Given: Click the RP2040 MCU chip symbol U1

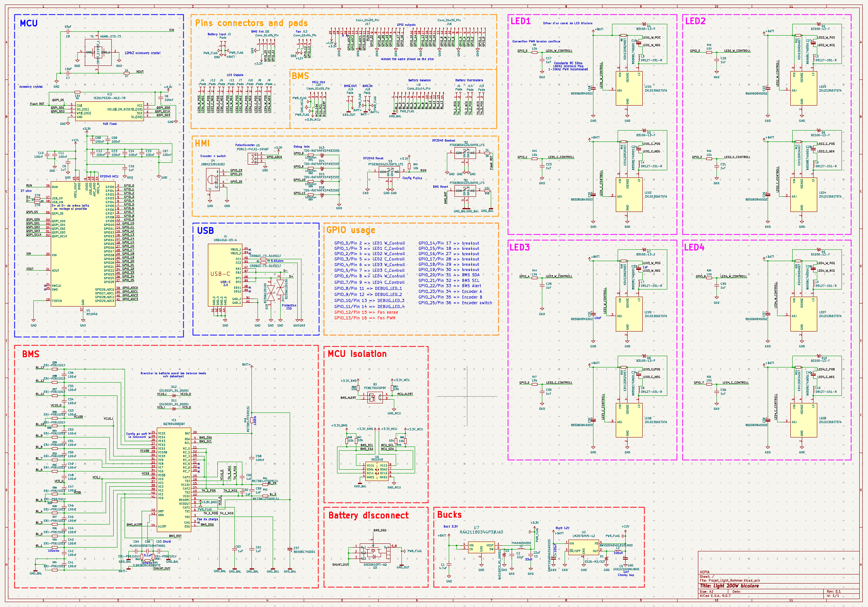Looking at the screenshot, I should point(83,244).
